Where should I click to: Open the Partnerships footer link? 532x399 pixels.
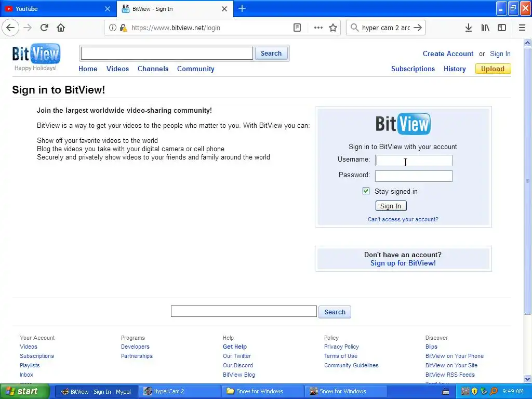(x=137, y=356)
